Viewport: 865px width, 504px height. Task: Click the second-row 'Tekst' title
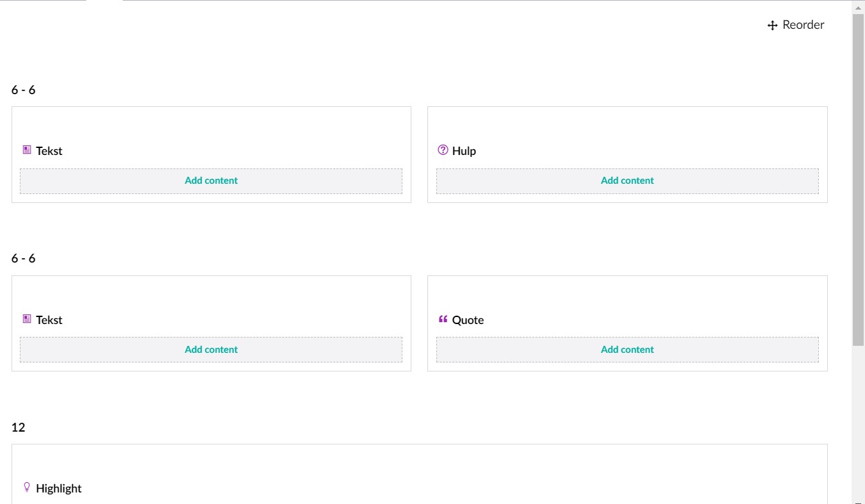pyautogui.click(x=49, y=320)
